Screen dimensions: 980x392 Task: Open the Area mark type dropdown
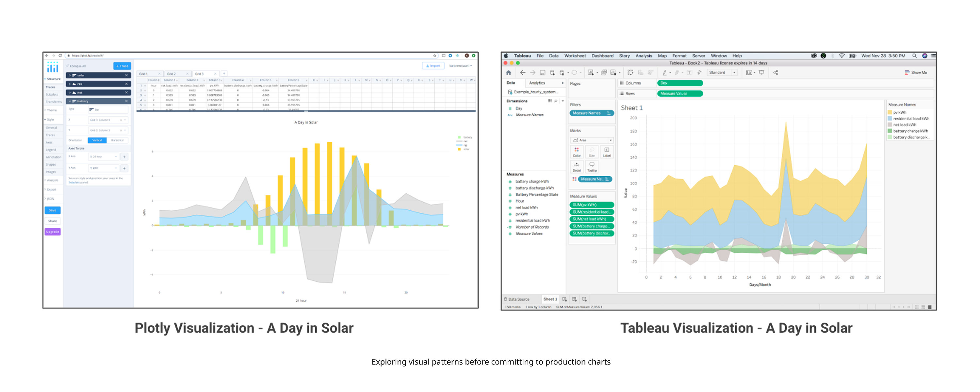tap(592, 140)
